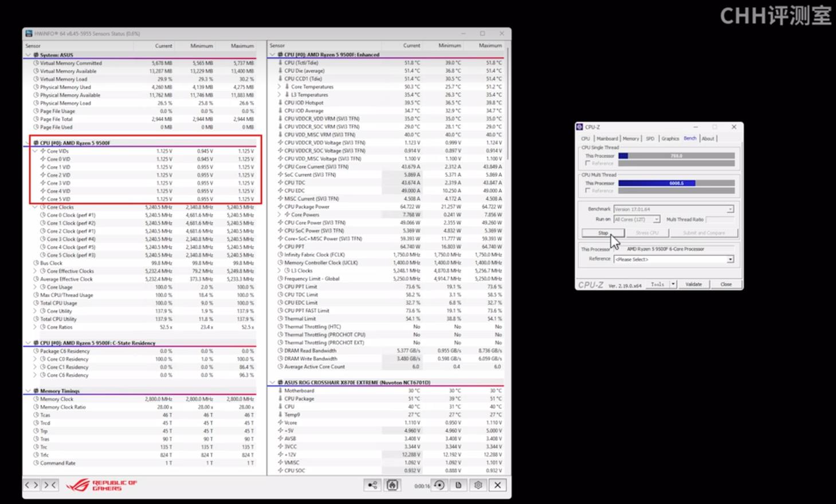Image resolution: width=836 pixels, height=504 pixels.
Task: Collapse the Core VIDs tree node
Action: (x=35, y=151)
